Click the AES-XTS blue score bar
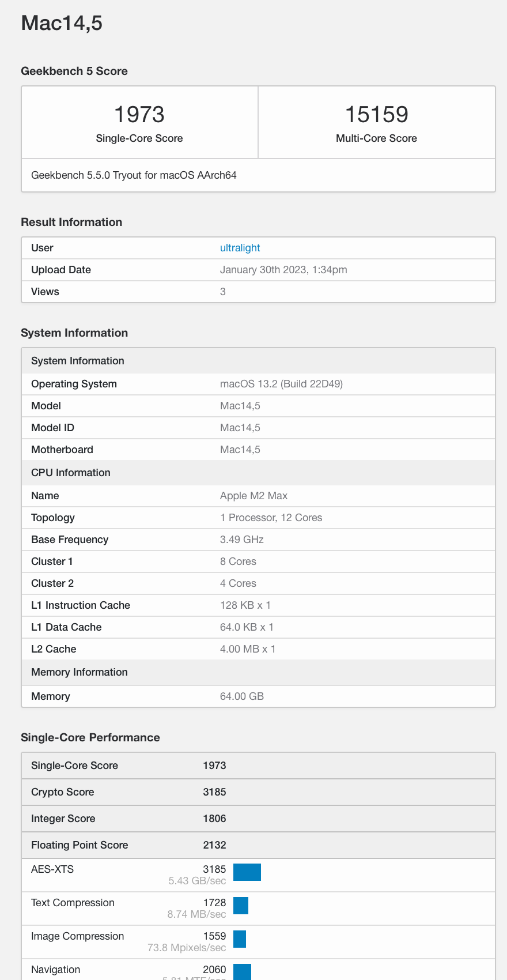Screen dimensions: 507x980 pos(247,872)
